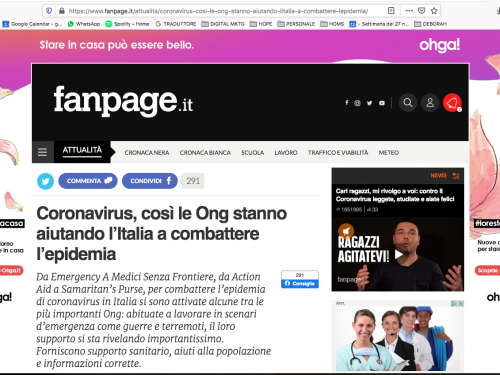Open the DEBORAH bookmarks folder
The height and width of the screenshot is (375, 500).
tap(430, 24)
